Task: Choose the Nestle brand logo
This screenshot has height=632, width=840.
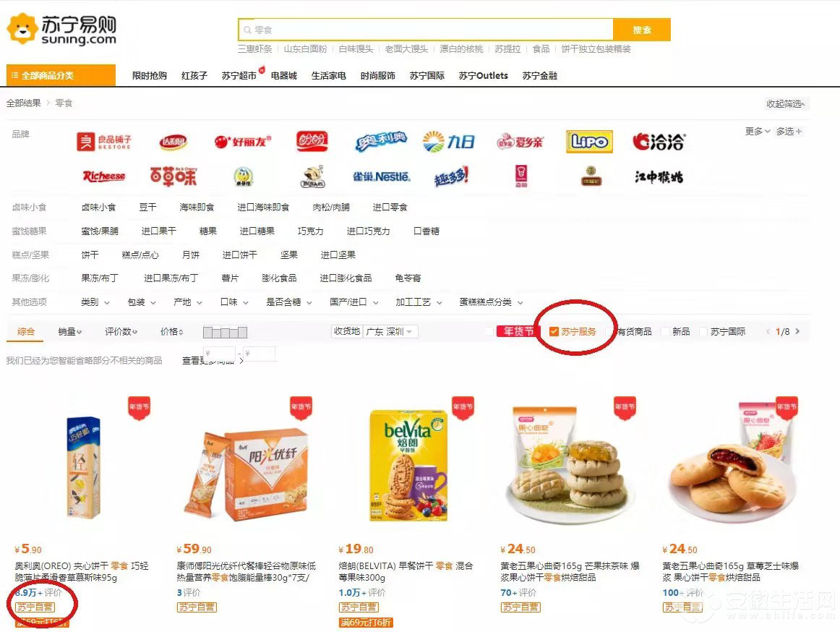Action: pyautogui.click(x=381, y=177)
